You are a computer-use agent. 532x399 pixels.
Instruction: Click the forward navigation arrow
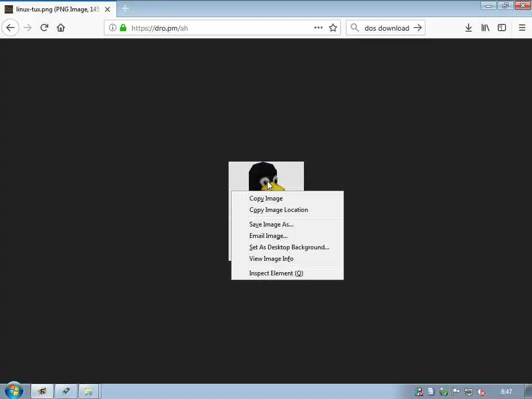point(28,28)
